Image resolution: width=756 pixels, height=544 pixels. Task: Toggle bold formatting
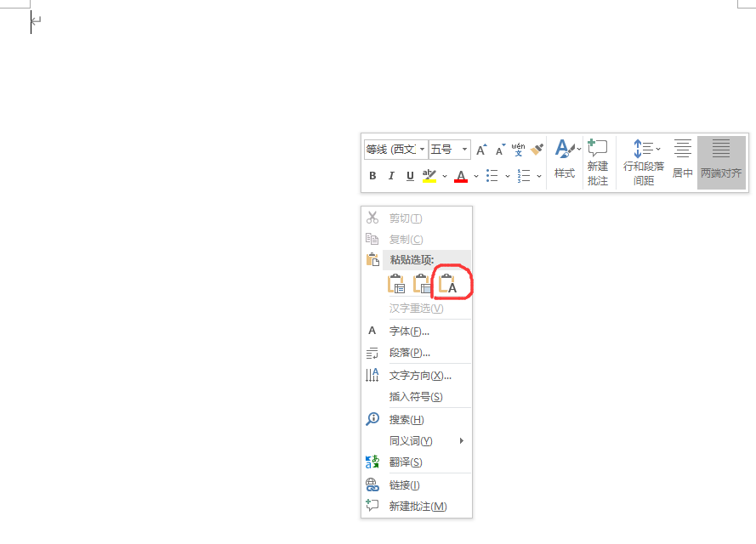coord(372,176)
